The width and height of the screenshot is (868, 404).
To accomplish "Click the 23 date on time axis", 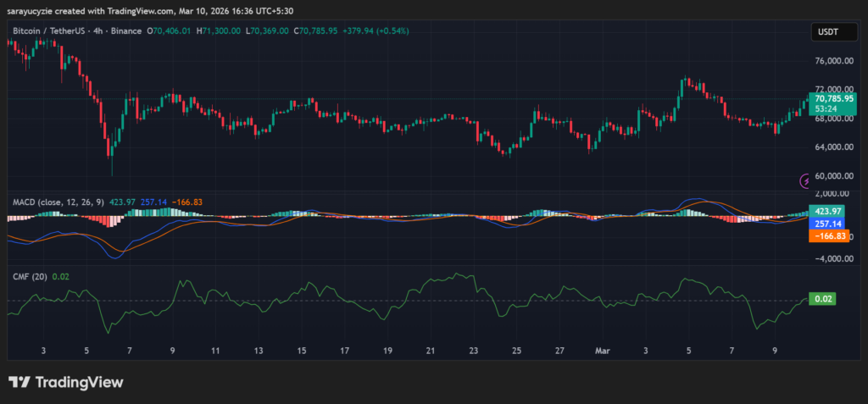I will (x=474, y=349).
